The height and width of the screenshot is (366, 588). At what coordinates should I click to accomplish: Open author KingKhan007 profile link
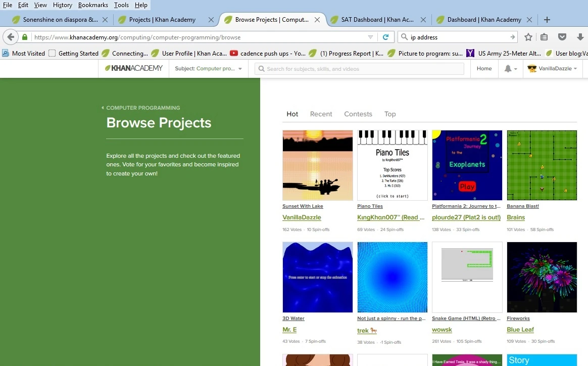pos(391,217)
